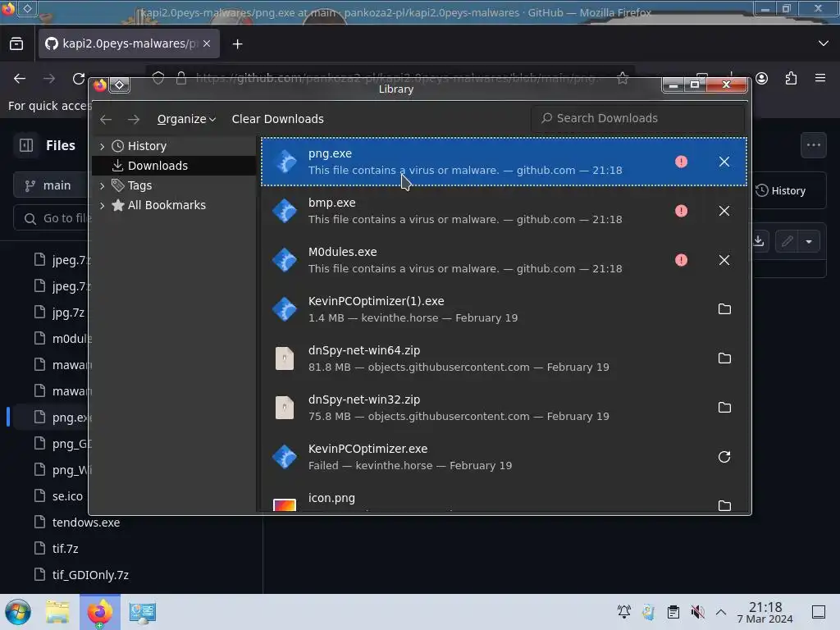840x630 pixels.
Task: Open folder for KevinPCOptimizer(1).exe
Action: (724, 309)
